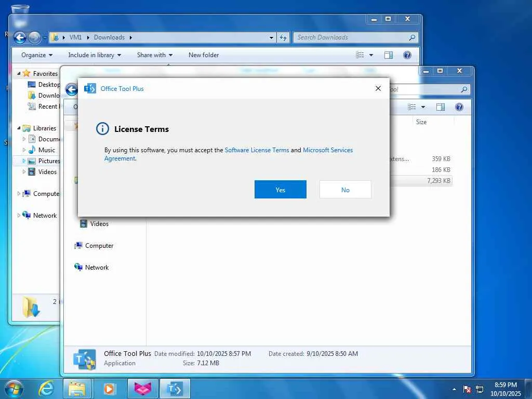Click the front Explorer search magnifier icon
Image resolution: width=532 pixels, height=399 pixels.
(x=464, y=89)
